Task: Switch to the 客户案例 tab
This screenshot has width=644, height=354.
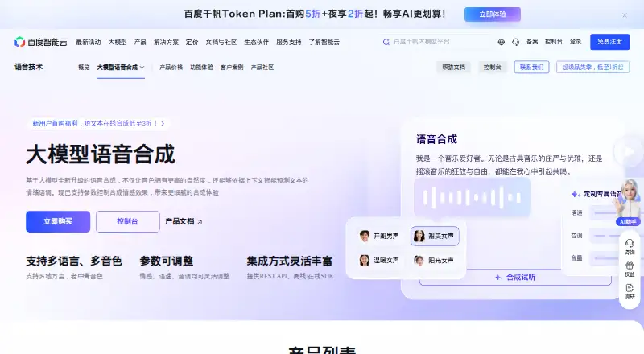Action: 232,68
